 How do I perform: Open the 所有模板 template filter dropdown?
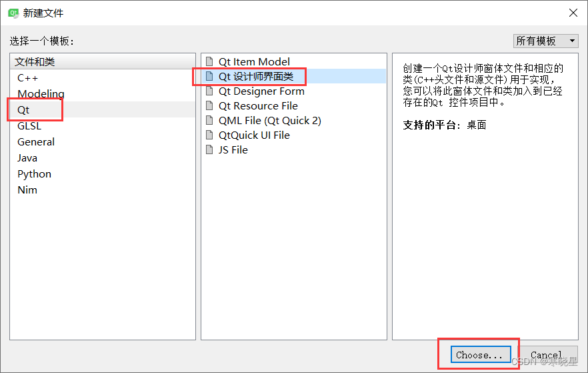pyautogui.click(x=545, y=41)
